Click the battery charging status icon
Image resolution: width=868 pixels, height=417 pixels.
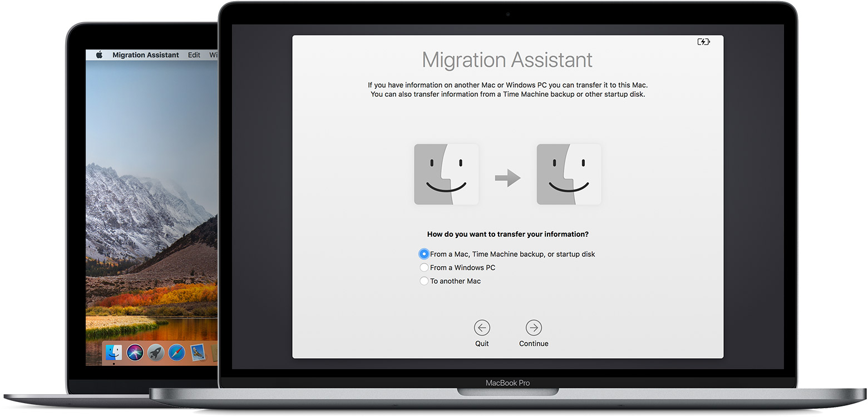pyautogui.click(x=703, y=42)
